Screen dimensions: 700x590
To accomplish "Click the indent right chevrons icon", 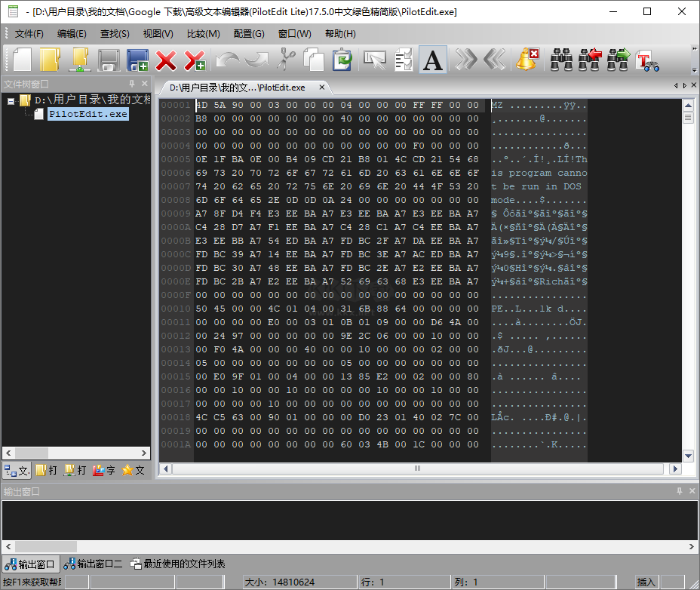I will pyautogui.click(x=465, y=60).
